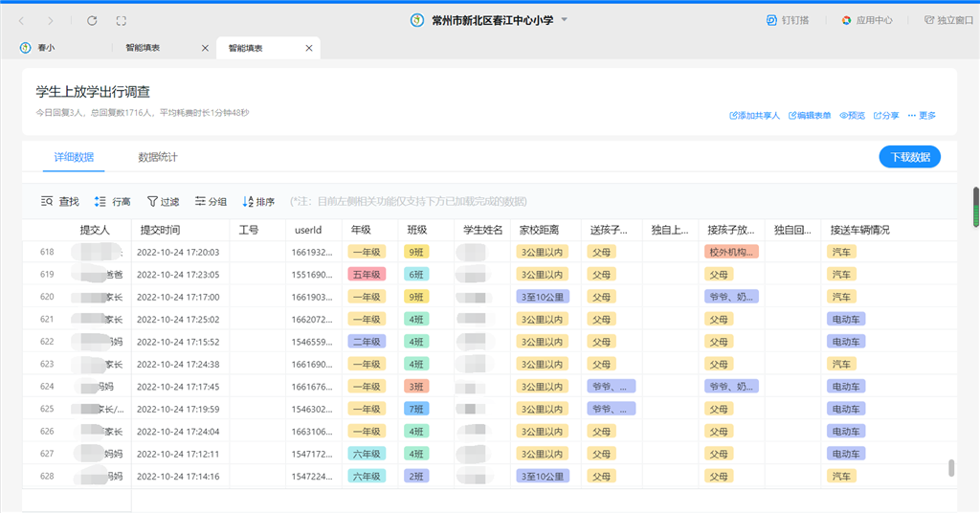This screenshot has height=513, width=980.
Task: Click 2班 tag in row 628
Action: (x=416, y=476)
